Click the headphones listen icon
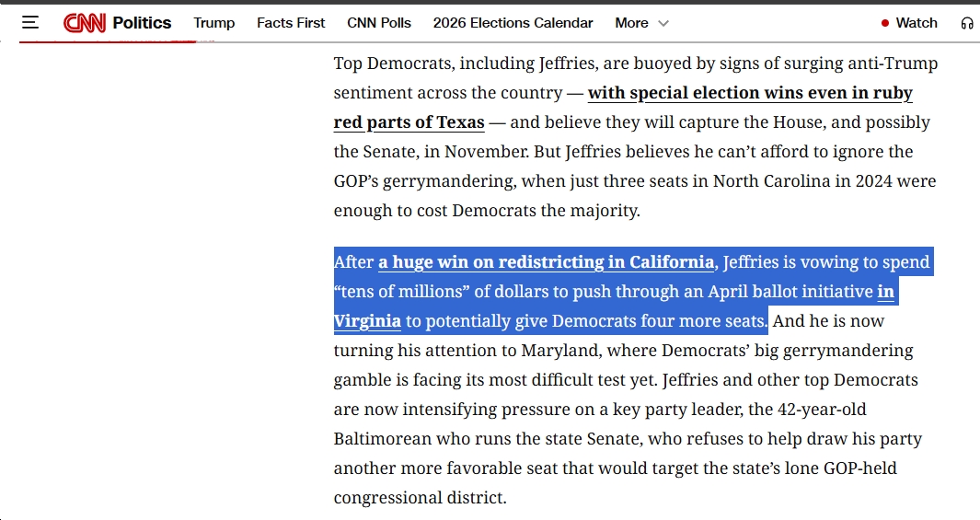 (x=966, y=23)
